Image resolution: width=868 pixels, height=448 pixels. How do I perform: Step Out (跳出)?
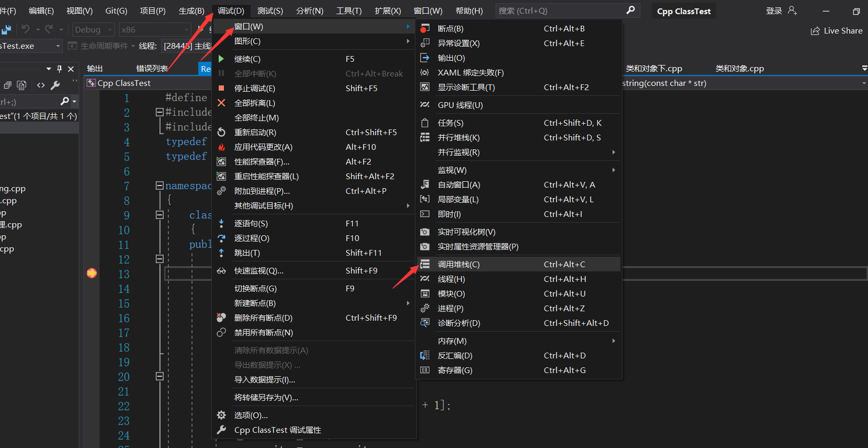314,253
